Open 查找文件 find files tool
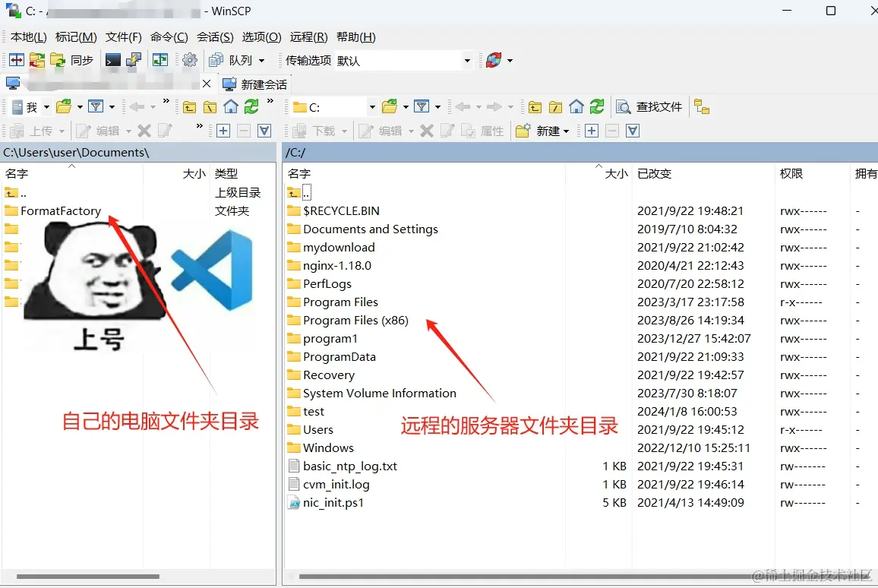Image resolution: width=878 pixels, height=588 pixels. coord(649,106)
